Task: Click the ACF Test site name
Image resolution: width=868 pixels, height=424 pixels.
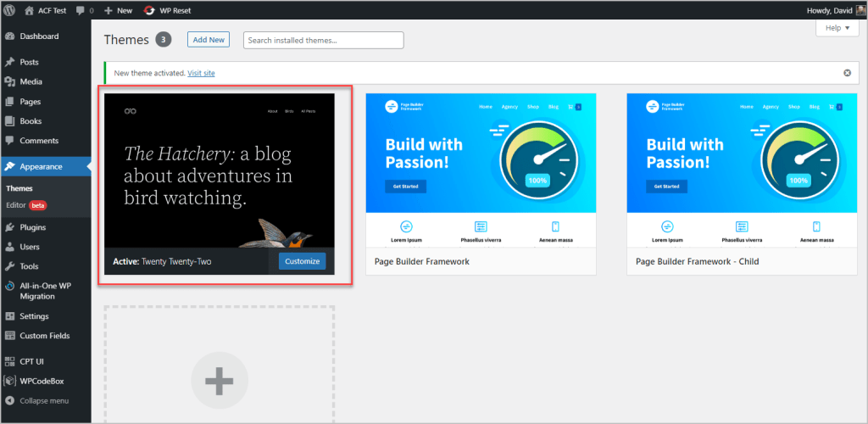Action: point(51,10)
